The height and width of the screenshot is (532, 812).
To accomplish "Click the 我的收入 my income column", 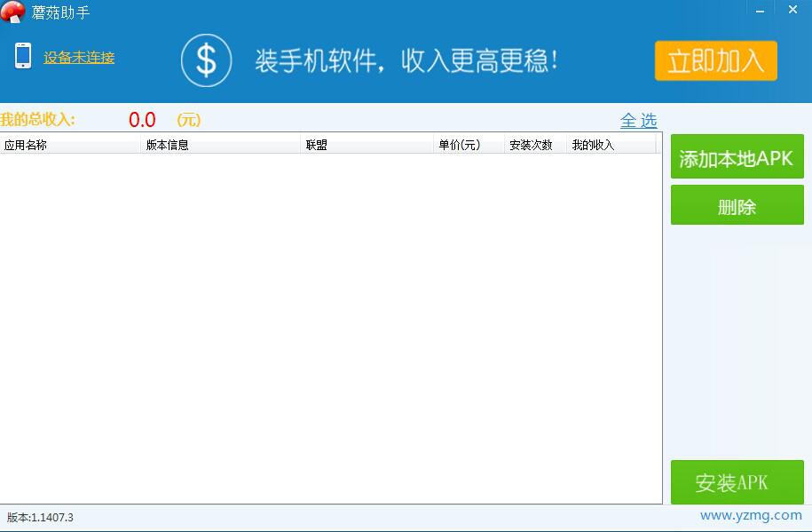I will (595, 143).
